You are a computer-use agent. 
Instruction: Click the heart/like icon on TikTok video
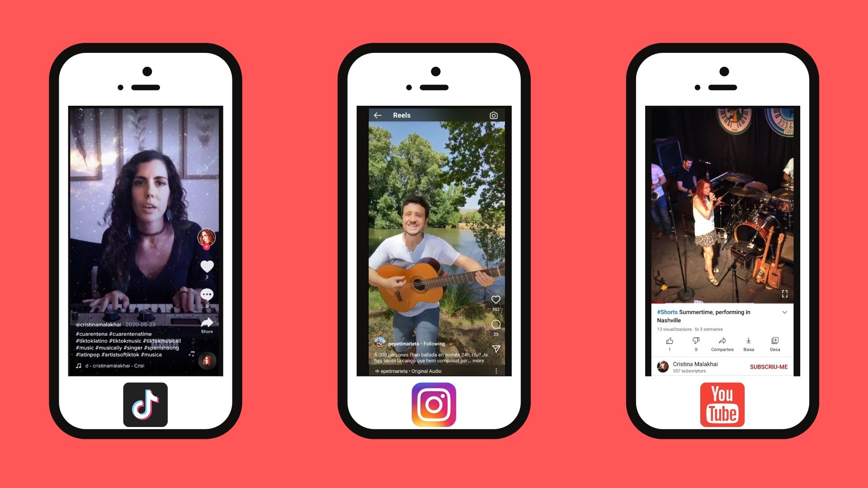(208, 266)
